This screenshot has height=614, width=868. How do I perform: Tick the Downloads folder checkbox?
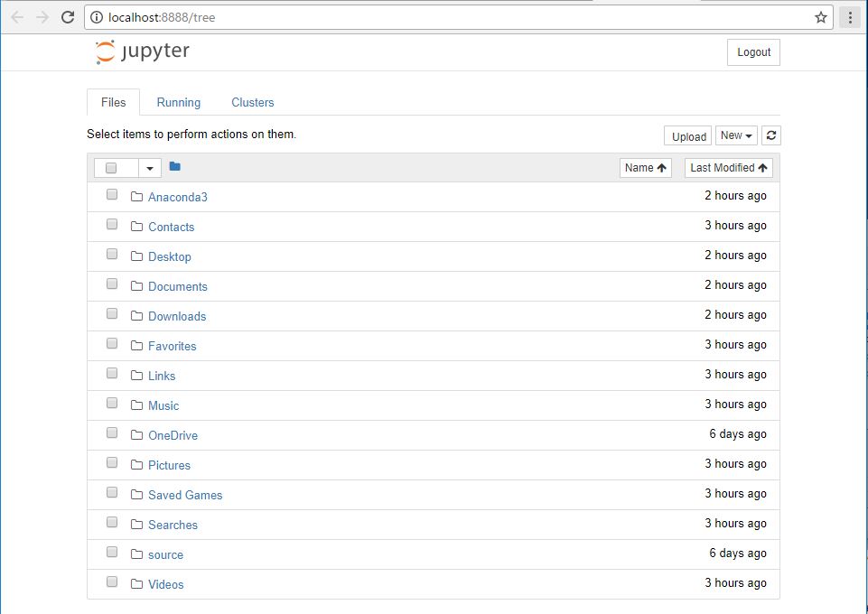112,313
